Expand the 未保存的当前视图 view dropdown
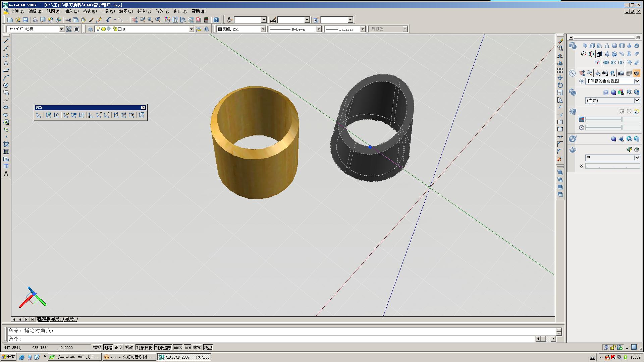The height and width of the screenshot is (362, 644). [636, 81]
